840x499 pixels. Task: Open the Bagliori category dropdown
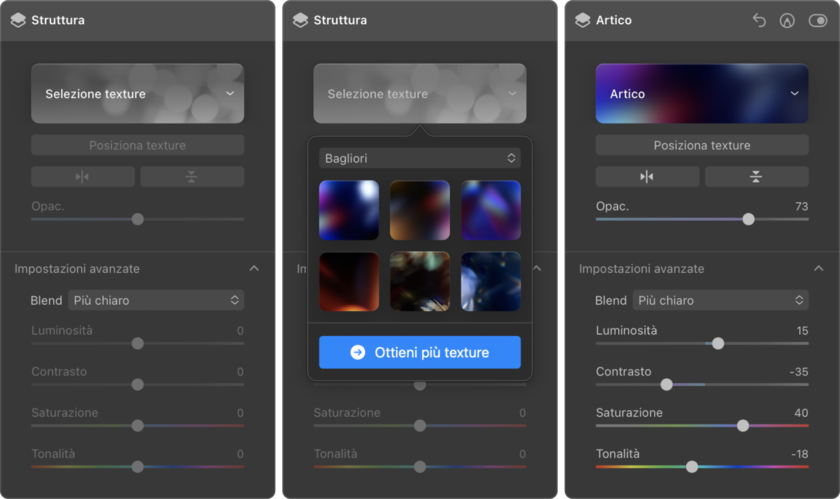tap(419, 158)
